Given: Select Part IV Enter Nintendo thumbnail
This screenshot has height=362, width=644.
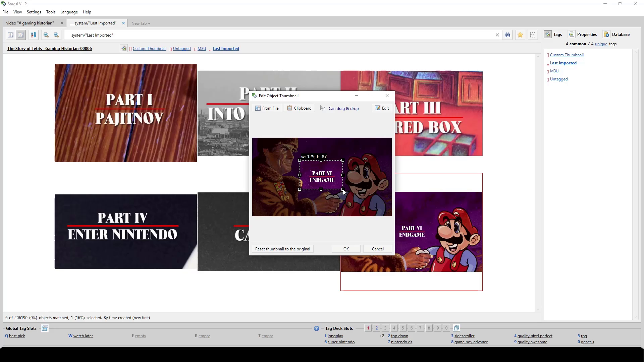Looking at the screenshot, I should click(126, 232).
